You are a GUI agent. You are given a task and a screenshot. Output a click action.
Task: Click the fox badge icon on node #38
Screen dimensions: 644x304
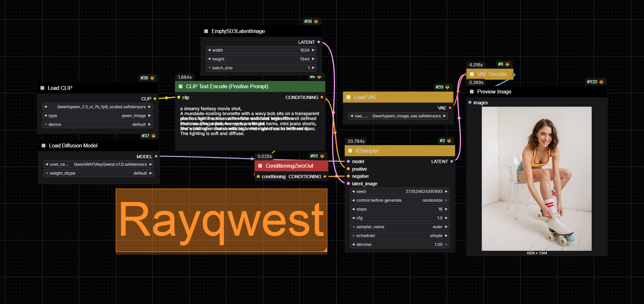click(x=152, y=78)
